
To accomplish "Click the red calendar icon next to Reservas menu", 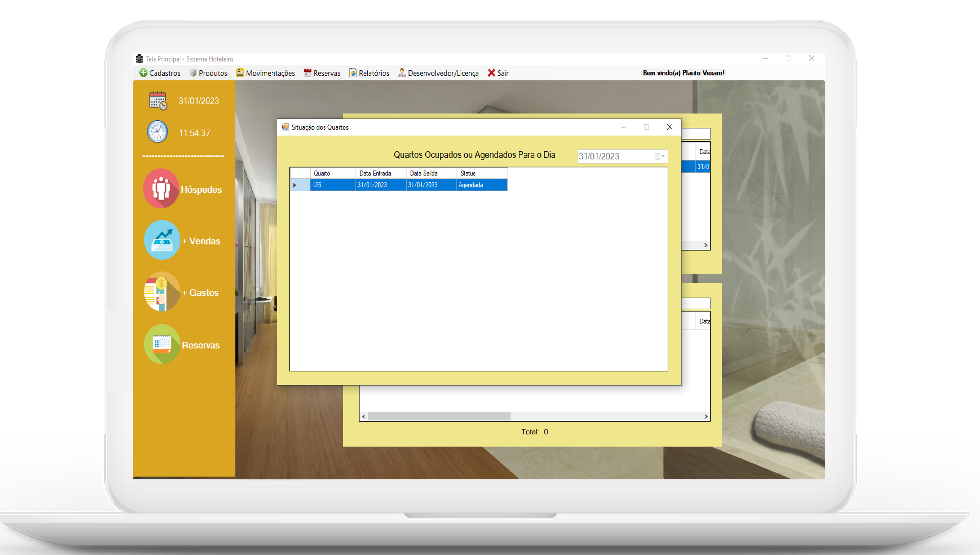I will pos(307,72).
